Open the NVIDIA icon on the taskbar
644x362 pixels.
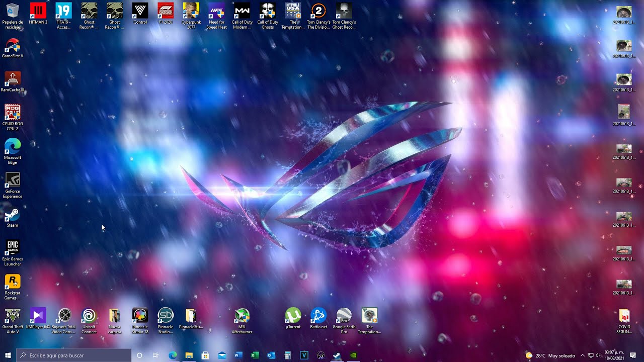[354, 355]
